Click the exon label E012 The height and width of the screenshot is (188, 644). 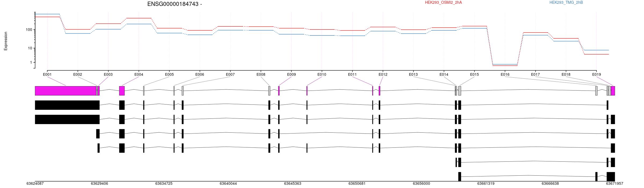[x=383, y=74]
